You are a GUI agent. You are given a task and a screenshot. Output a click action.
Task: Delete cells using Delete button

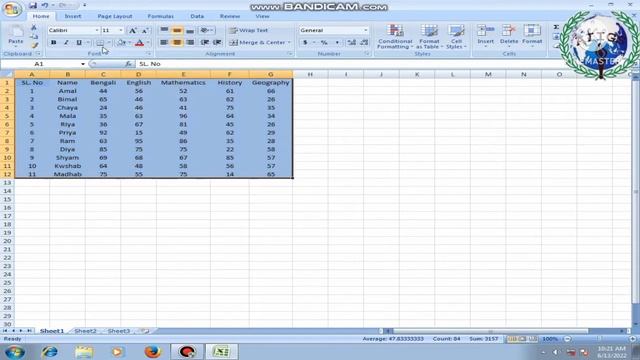509,36
